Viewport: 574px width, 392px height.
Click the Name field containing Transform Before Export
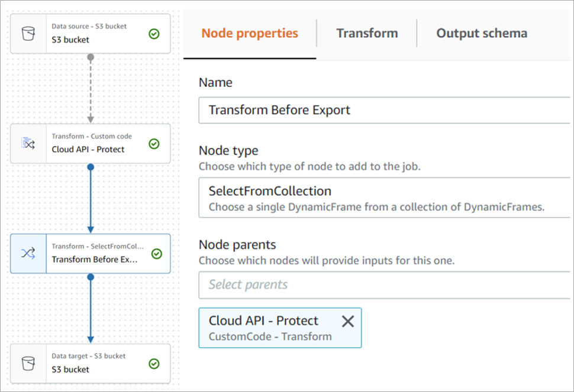click(385, 110)
